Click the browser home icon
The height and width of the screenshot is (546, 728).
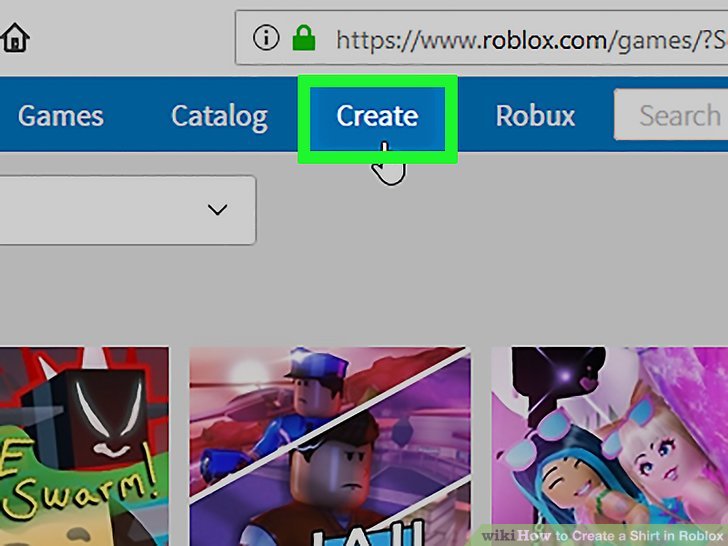pyautogui.click(x=15, y=38)
